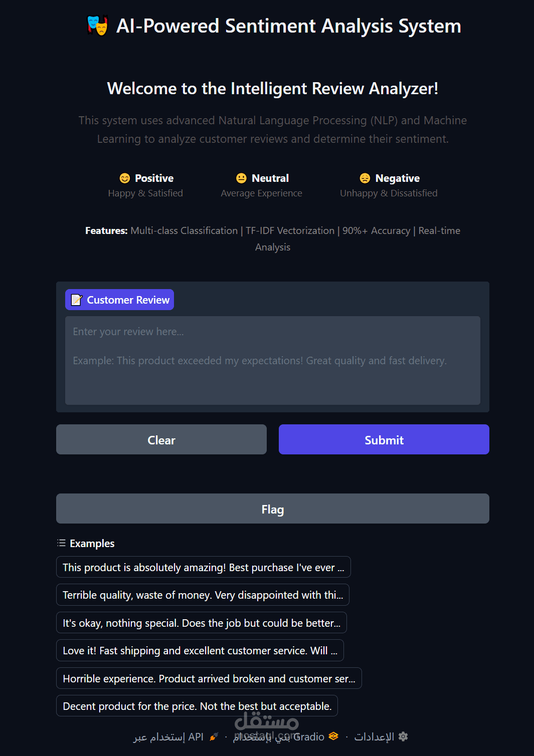Viewport: 534px width, 756px height.
Task: Click the Positive smiley emoji icon
Action: point(125,178)
